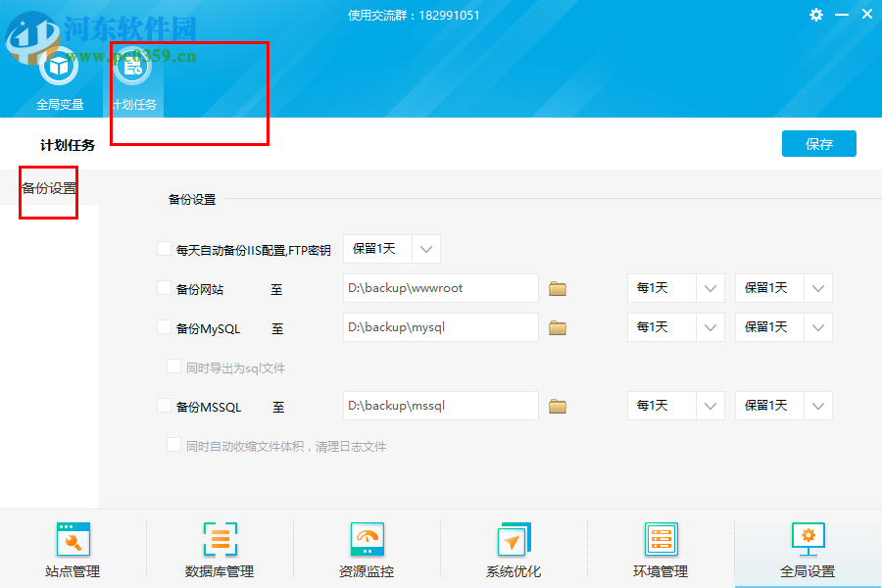The width and height of the screenshot is (882, 588).
Task: Check 同时导出为sql文件 option
Action: click(173, 367)
